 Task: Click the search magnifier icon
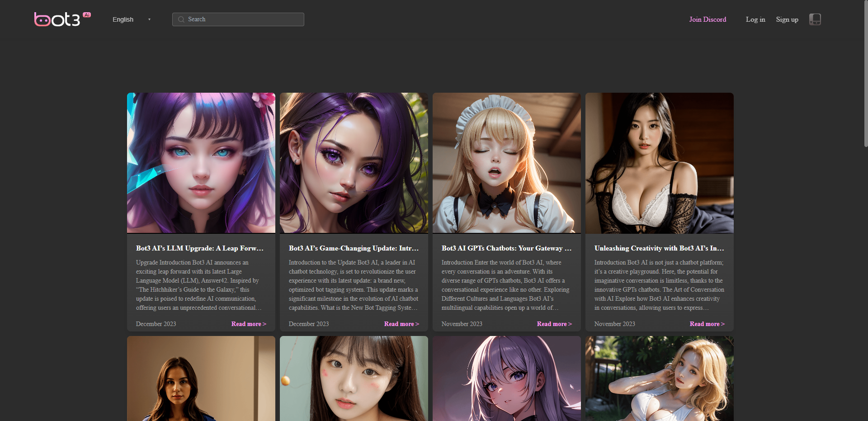(181, 19)
